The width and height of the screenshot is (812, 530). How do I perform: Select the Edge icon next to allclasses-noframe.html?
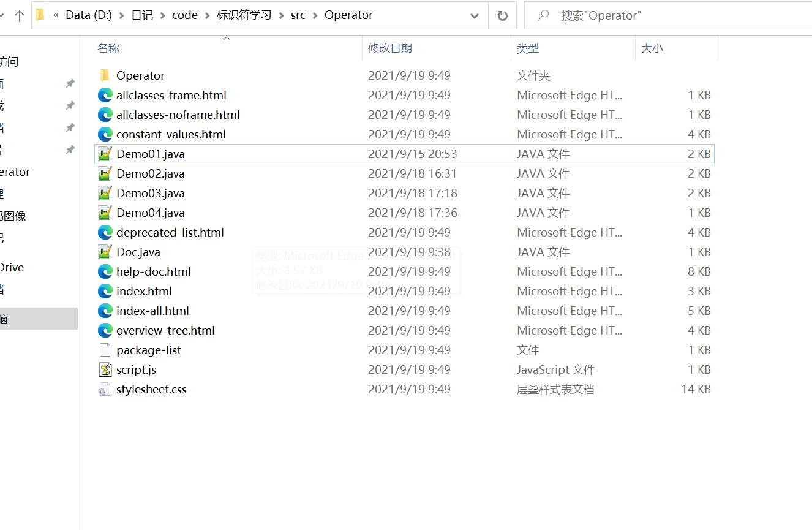105,115
